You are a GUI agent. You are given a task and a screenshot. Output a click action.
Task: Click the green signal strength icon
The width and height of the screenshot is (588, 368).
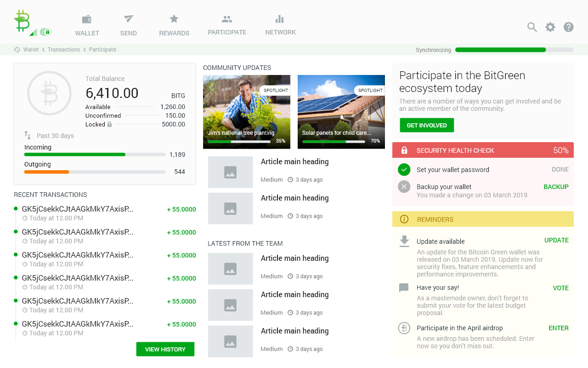pos(33,32)
